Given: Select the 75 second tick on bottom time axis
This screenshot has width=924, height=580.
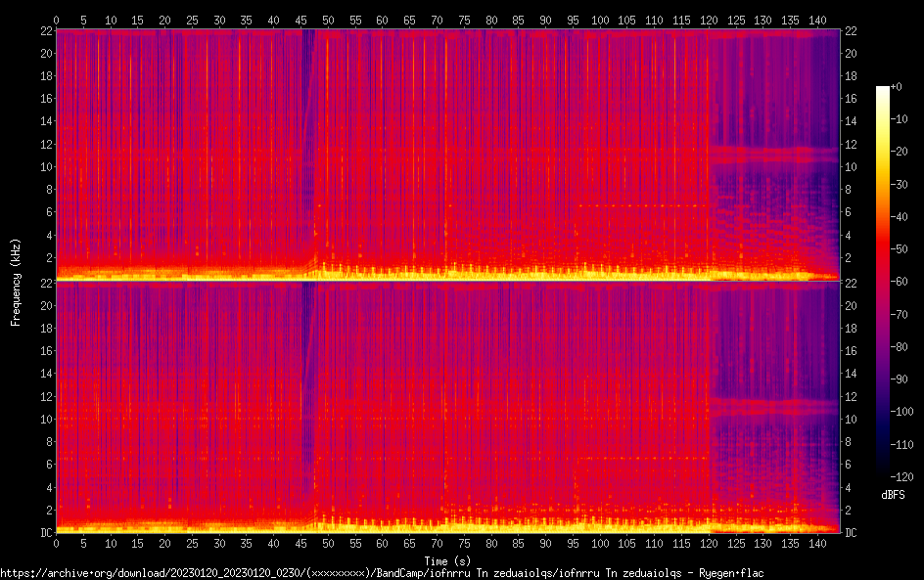Looking at the screenshot, I should coord(463,543).
